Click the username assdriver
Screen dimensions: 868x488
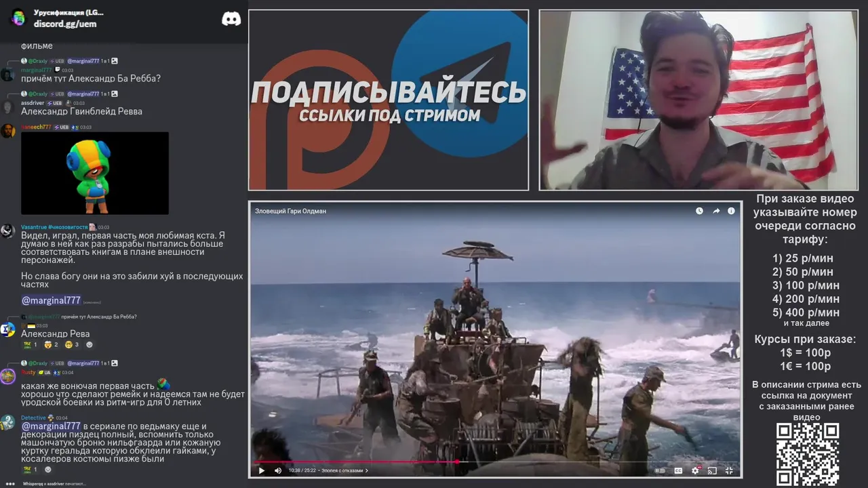tap(33, 103)
